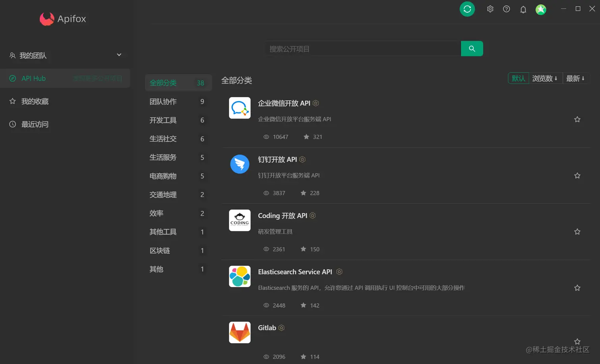Select the 其他 category
This screenshot has width=600, height=364.
tap(178, 269)
